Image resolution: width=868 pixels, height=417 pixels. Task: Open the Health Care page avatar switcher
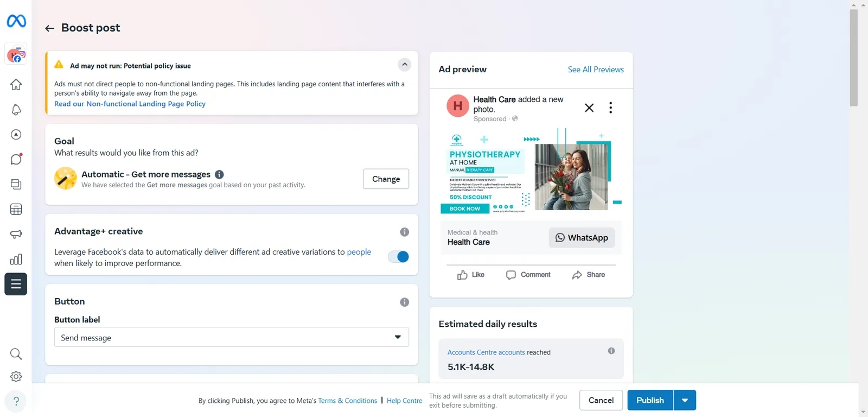point(16,54)
